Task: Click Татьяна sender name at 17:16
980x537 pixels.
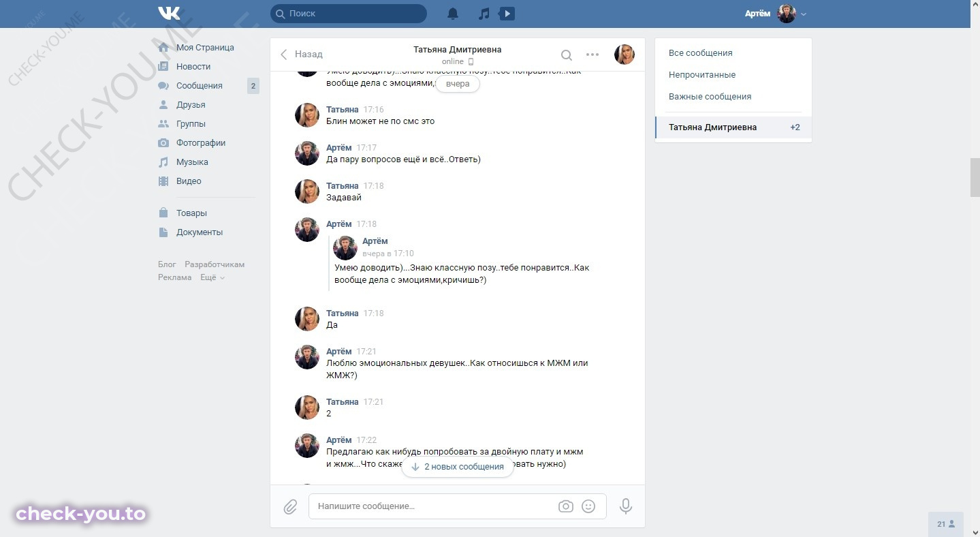Action: point(343,110)
